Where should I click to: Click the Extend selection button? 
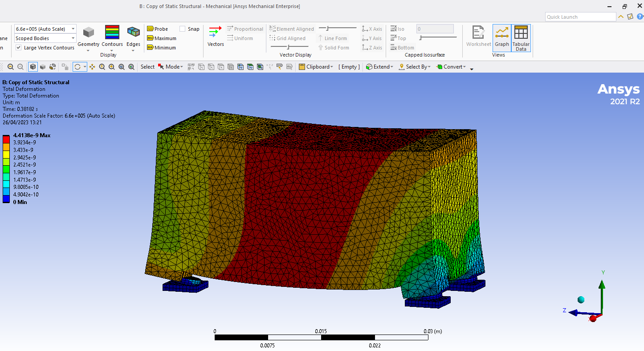(379, 67)
